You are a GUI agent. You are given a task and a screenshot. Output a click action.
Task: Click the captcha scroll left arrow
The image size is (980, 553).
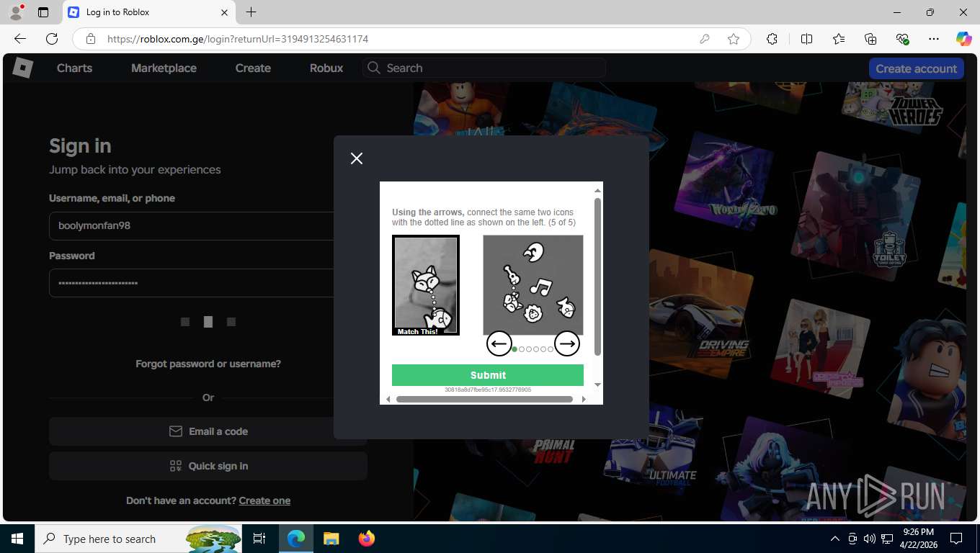click(388, 399)
